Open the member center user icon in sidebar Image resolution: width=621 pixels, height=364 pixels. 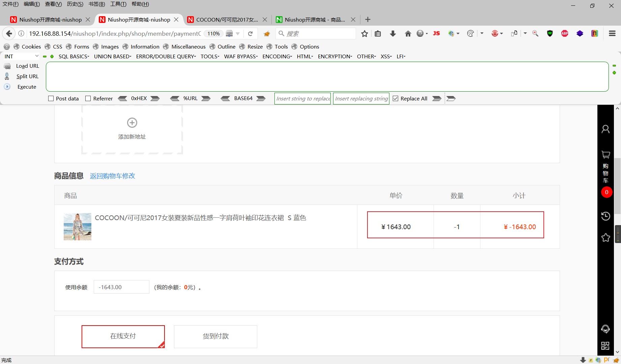click(605, 129)
